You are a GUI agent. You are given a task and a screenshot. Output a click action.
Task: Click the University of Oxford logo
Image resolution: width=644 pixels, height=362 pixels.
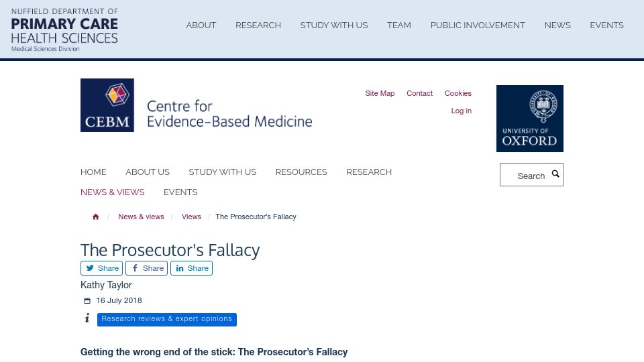point(530,119)
